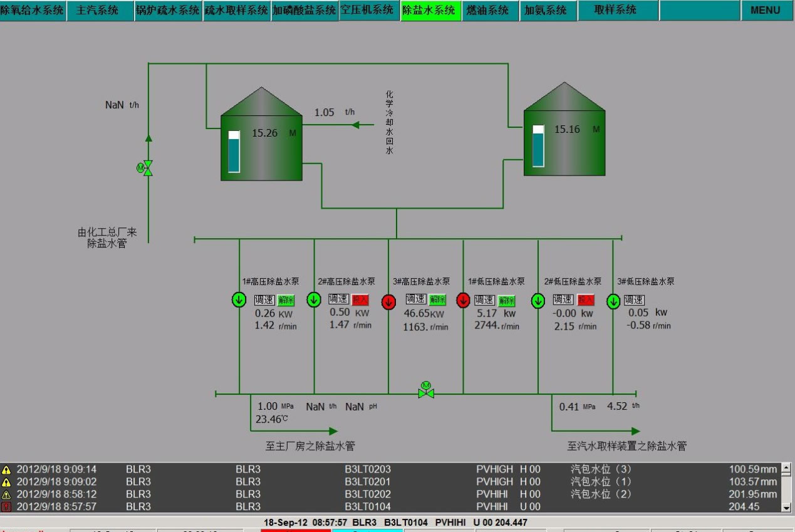The height and width of the screenshot is (532, 795).
Task: Click the motor valve on the bottom header
Action: [426, 391]
